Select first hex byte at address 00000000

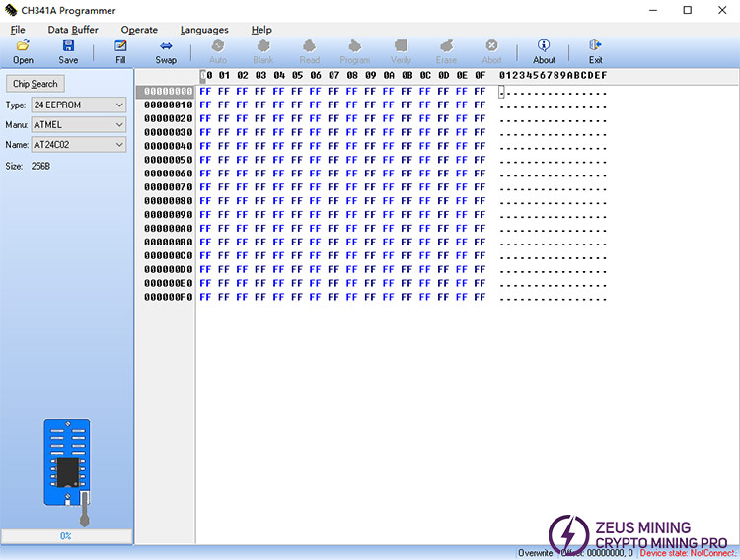pos(205,92)
